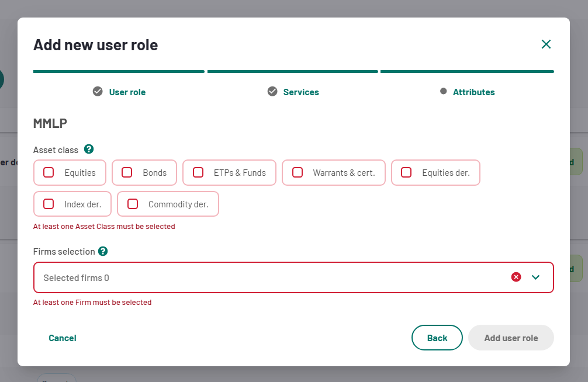Image resolution: width=588 pixels, height=382 pixels.
Task: Enable Commodity der. asset class
Action: 133,204
